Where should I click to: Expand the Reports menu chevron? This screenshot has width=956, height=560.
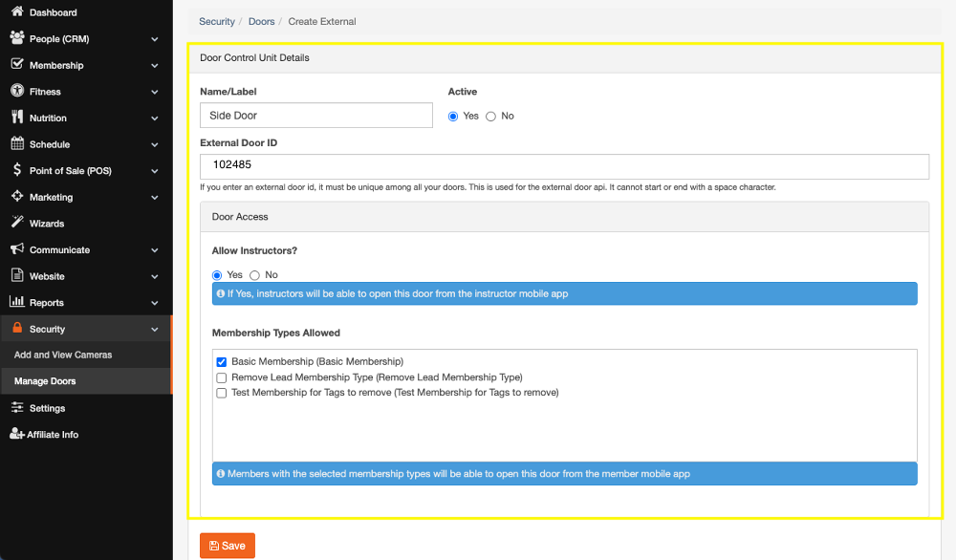pos(155,303)
